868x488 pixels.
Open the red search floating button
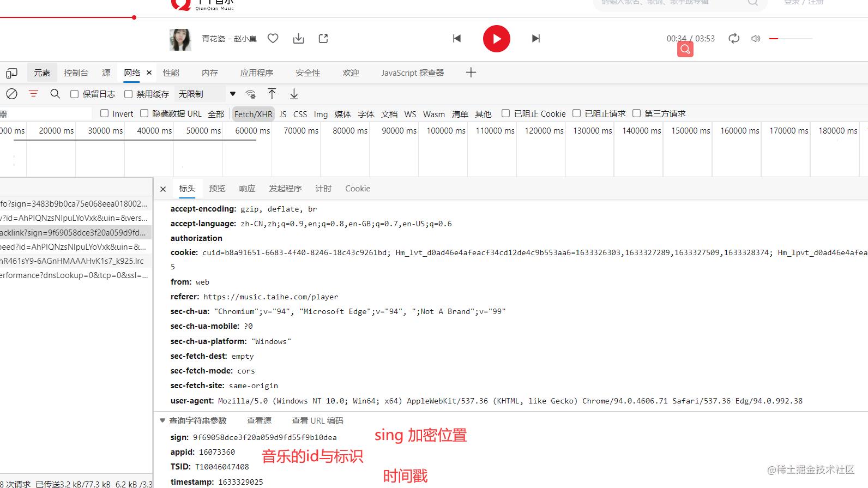pyautogui.click(x=685, y=49)
